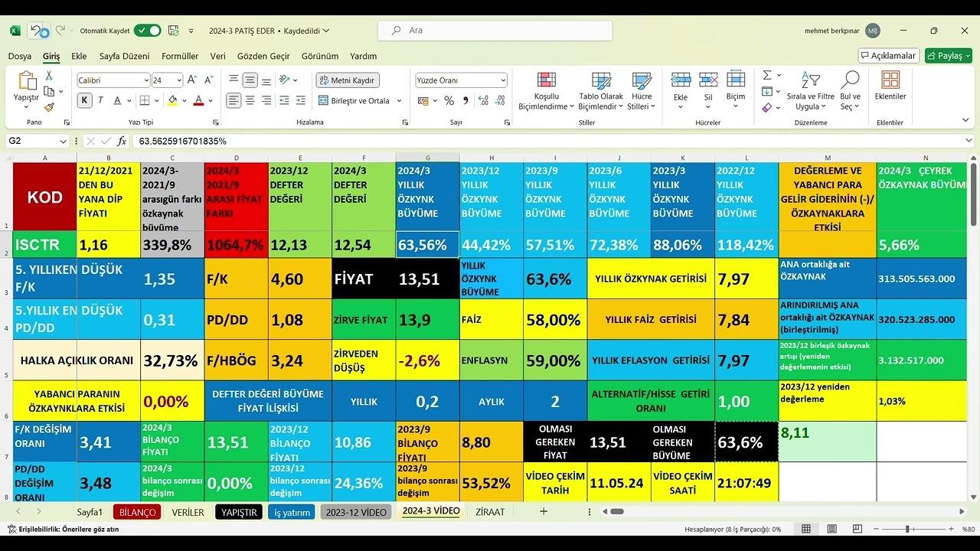Switch to the Formüller tab
Image resolution: width=980 pixels, height=551 pixels.
click(x=180, y=56)
